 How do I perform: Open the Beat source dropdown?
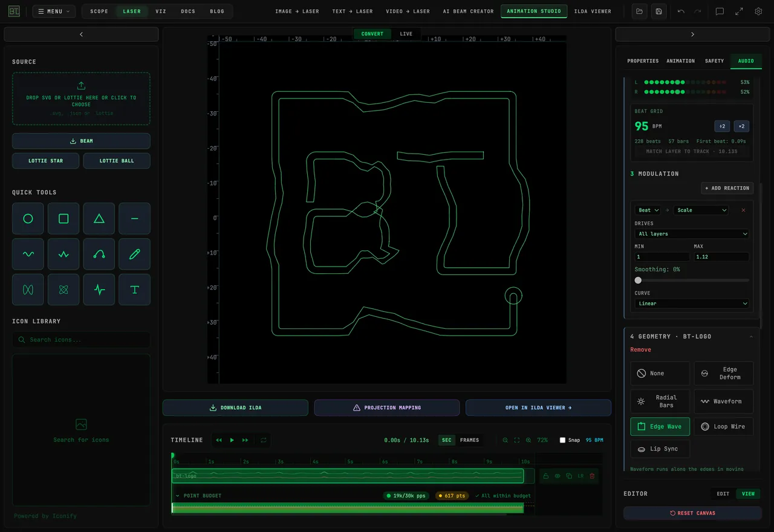pos(649,210)
